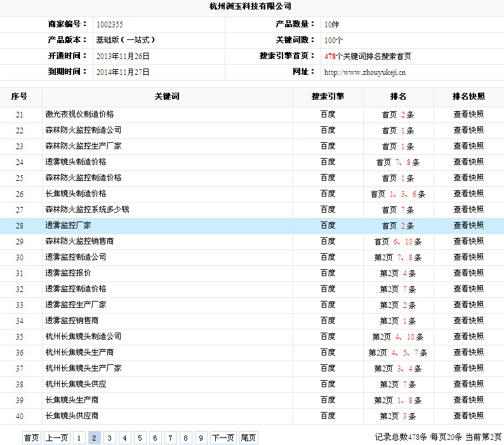Select keyword 森林防火监控生产厂家

83,146
